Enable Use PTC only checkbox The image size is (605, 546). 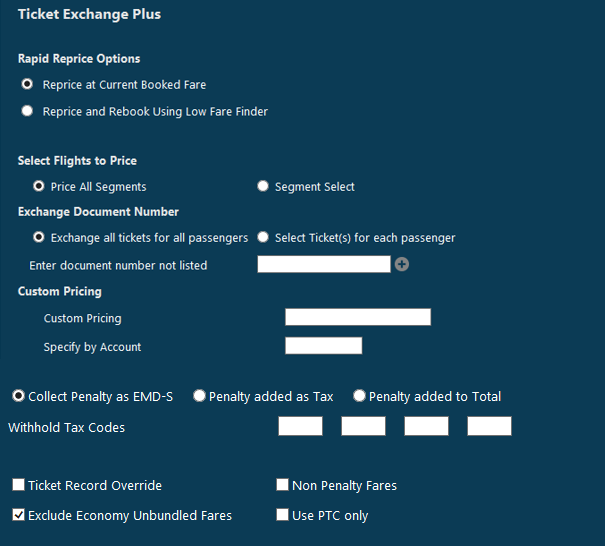tap(282, 515)
